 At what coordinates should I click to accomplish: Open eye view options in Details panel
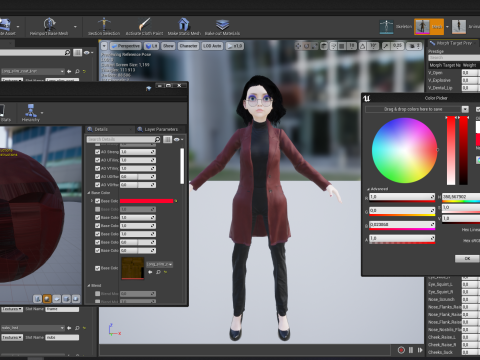[179, 139]
